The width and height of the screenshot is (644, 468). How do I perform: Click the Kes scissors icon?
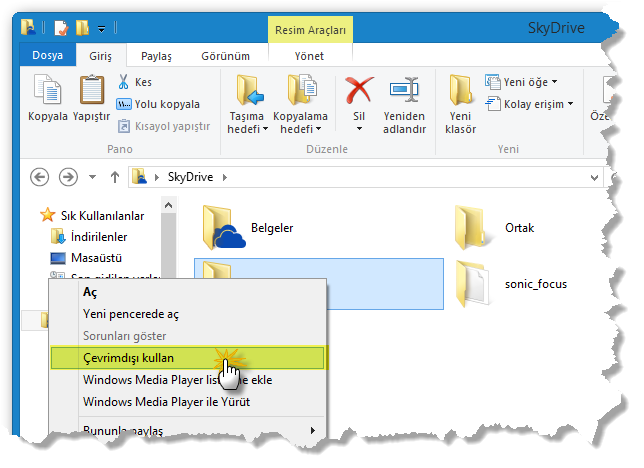pos(123,82)
